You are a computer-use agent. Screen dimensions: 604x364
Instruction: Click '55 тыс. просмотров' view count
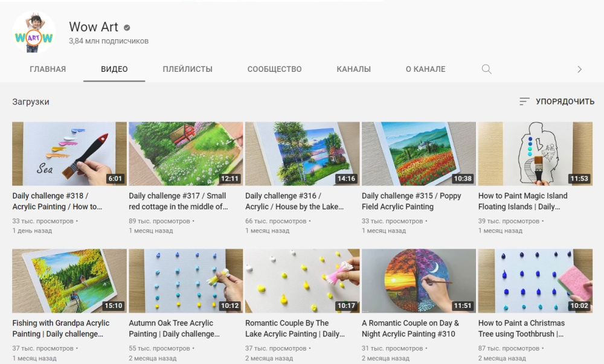click(x=159, y=348)
